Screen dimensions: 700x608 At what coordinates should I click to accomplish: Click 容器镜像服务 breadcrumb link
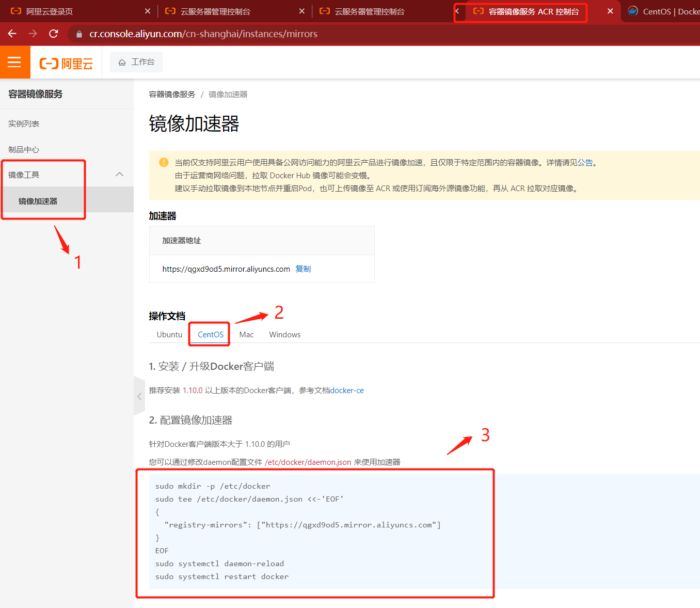pos(172,94)
